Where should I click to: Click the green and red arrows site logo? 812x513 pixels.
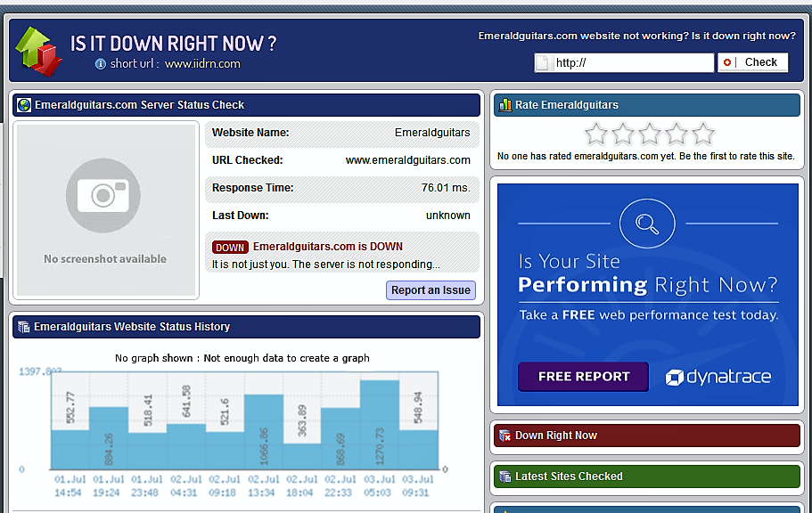click(x=39, y=52)
